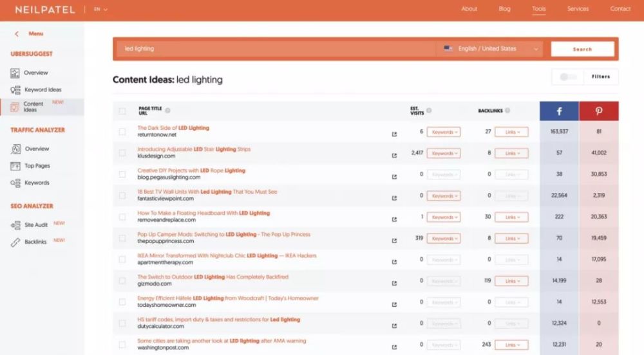Viewport: 644px width, 355px height.
Task: Open external link for todayshomeowner.com row
Action: 394,305
